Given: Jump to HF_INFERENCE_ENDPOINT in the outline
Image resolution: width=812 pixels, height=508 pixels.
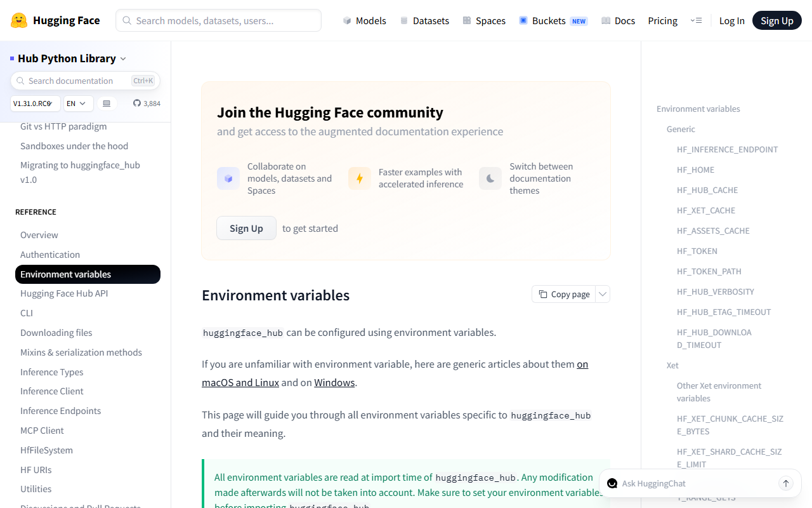Looking at the screenshot, I should click(x=727, y=149).
